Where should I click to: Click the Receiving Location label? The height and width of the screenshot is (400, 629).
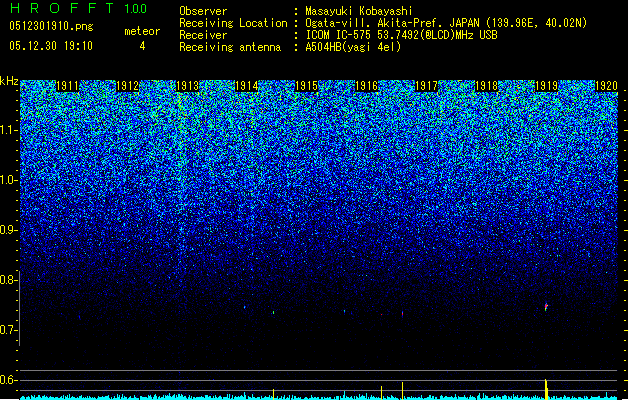[x=233, y=23]
